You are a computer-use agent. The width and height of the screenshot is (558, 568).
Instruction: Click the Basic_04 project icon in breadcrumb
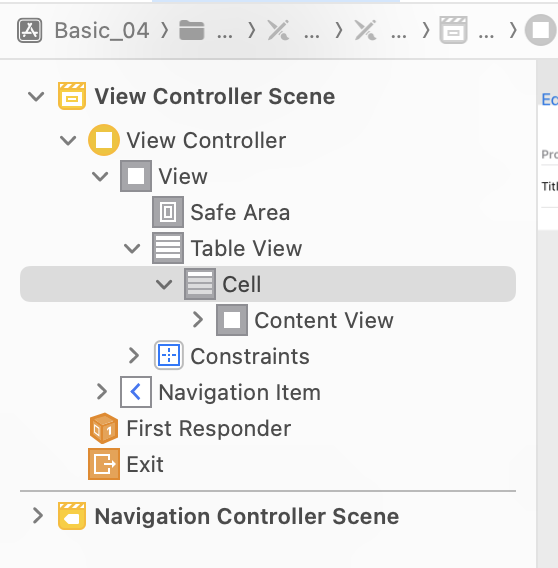tap(30, 30)
